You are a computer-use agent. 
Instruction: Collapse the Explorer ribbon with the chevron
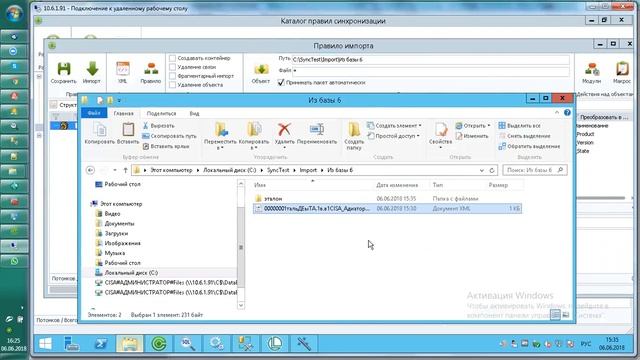[557, 113]
